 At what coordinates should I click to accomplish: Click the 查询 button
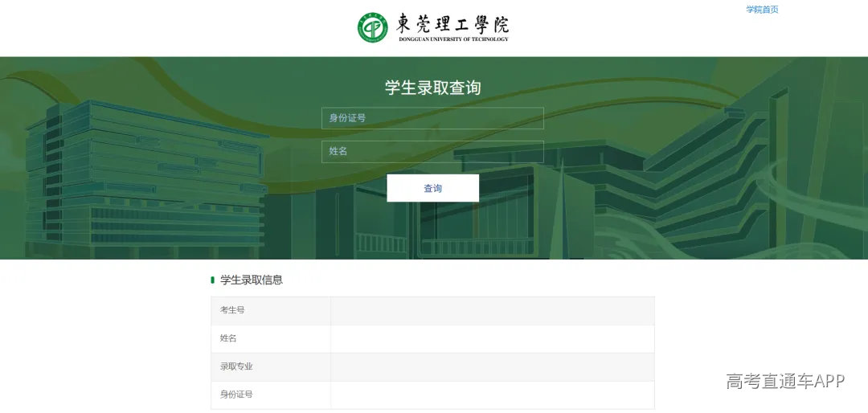432,188
